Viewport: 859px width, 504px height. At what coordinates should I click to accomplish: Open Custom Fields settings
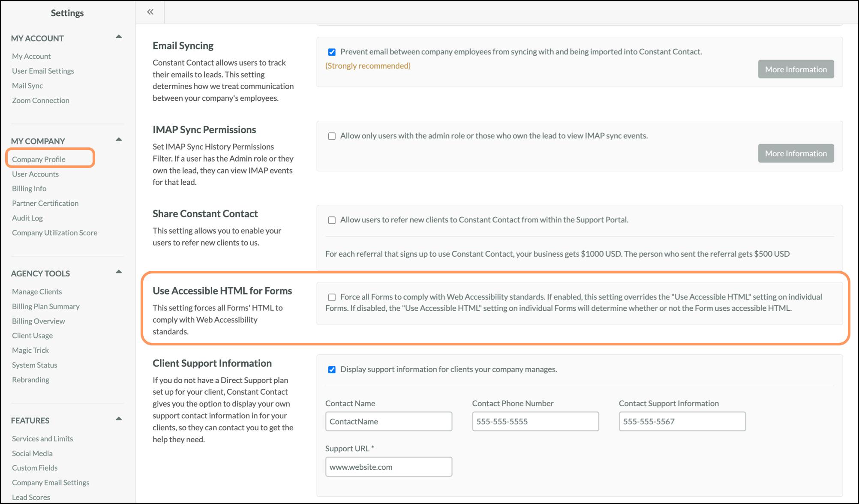coord(35,468)
